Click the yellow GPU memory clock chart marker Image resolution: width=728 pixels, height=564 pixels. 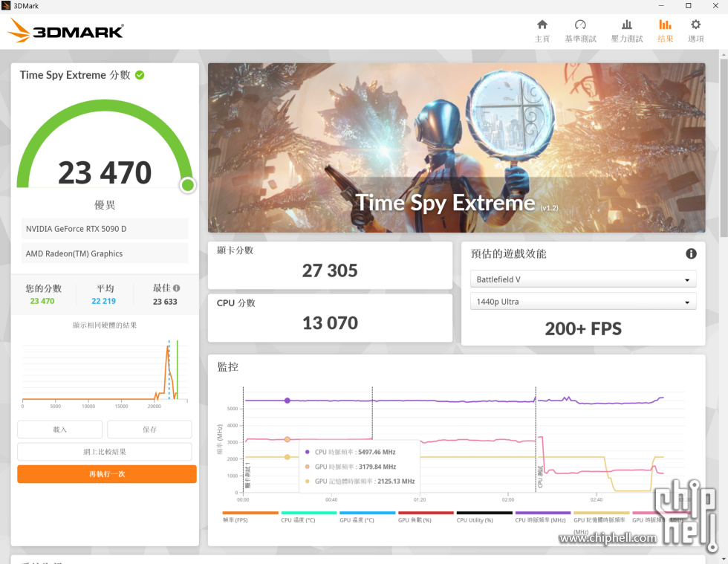(287, 457)
